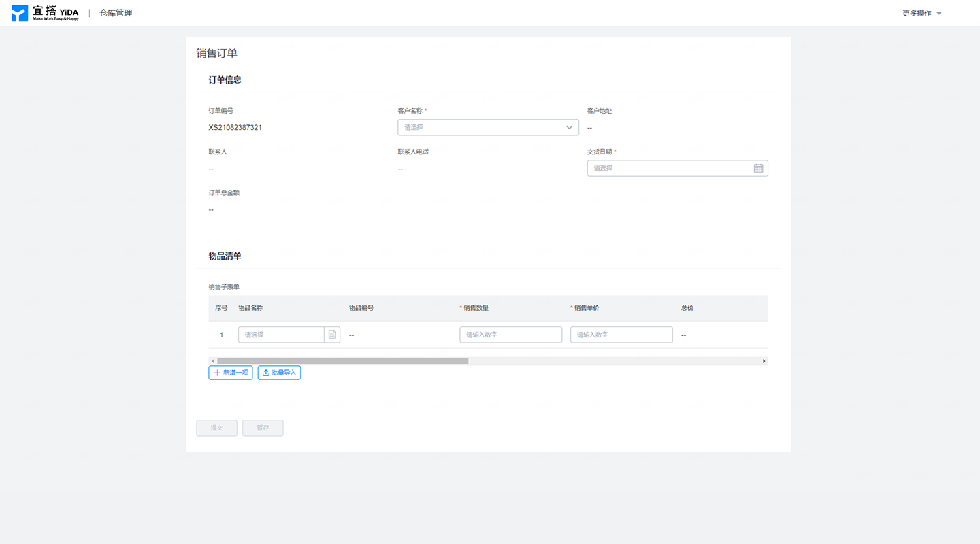Image resolution: width=980 pixels, height=544 pixels.
Task: Open the 客户名称 请选择 combo box
Action: tap(488, 127)
